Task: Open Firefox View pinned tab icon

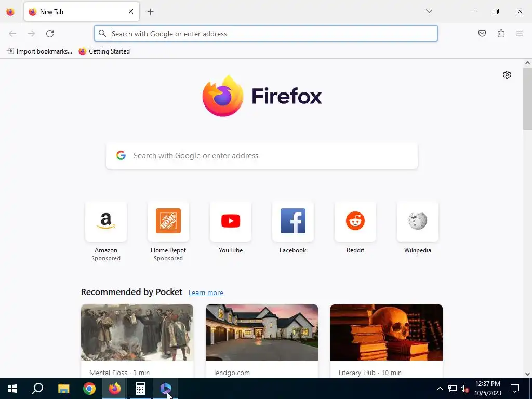Action: click(x=10, y=11)
